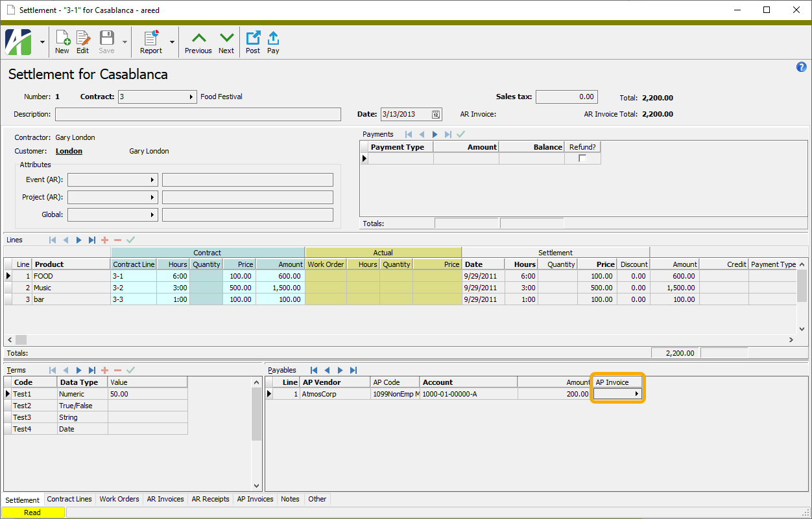Go to the Next settlement record

(226, 41)
